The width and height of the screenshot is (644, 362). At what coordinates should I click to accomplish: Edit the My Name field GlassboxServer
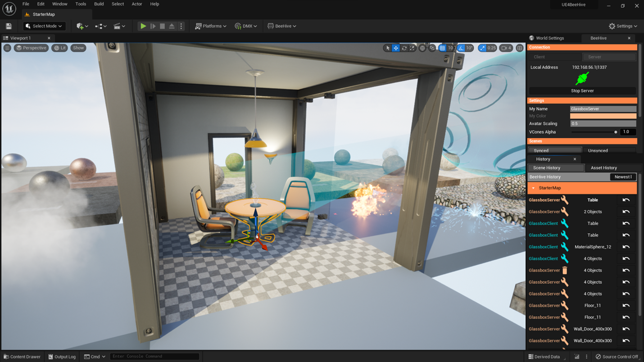pyautogui.click(x=603, y=109)
